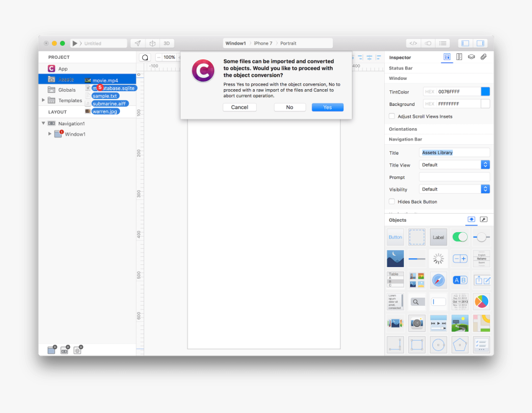Enable Adjust Scroll Views Insets
Image resolution: width=532 pixels, height=413 pixels.
point(392,116)
